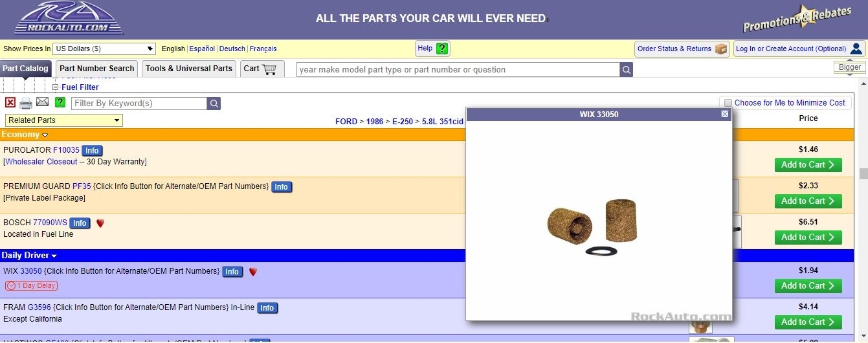
Task: Open the Cart tab
Action: 262,69
